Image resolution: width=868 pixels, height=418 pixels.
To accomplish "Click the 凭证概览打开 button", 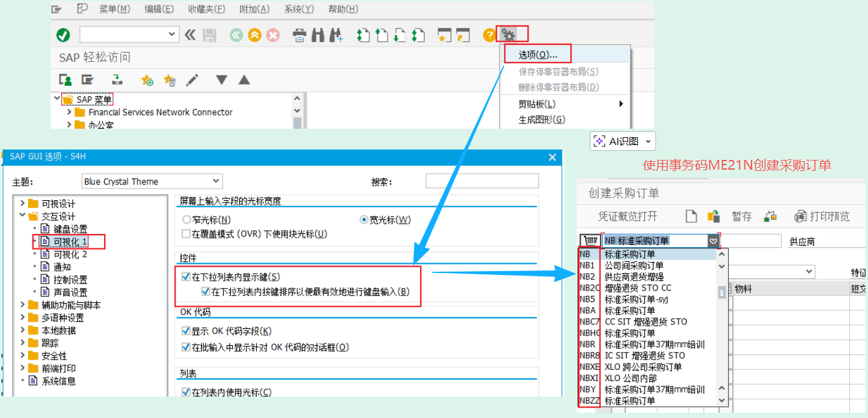I will 627,216.
